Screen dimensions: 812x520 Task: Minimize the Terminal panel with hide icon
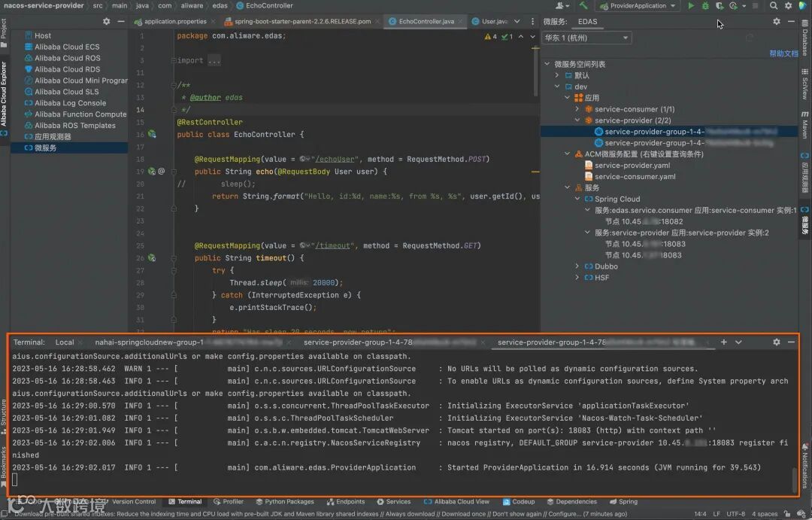791,342
